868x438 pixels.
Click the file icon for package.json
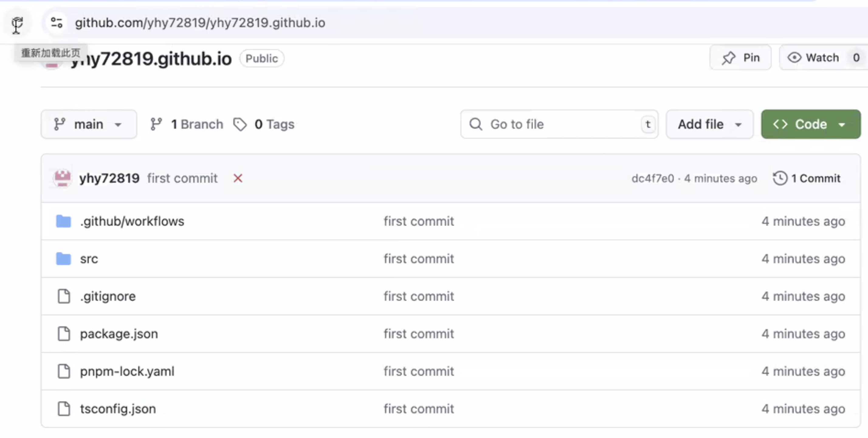click(x=64, y=334)
